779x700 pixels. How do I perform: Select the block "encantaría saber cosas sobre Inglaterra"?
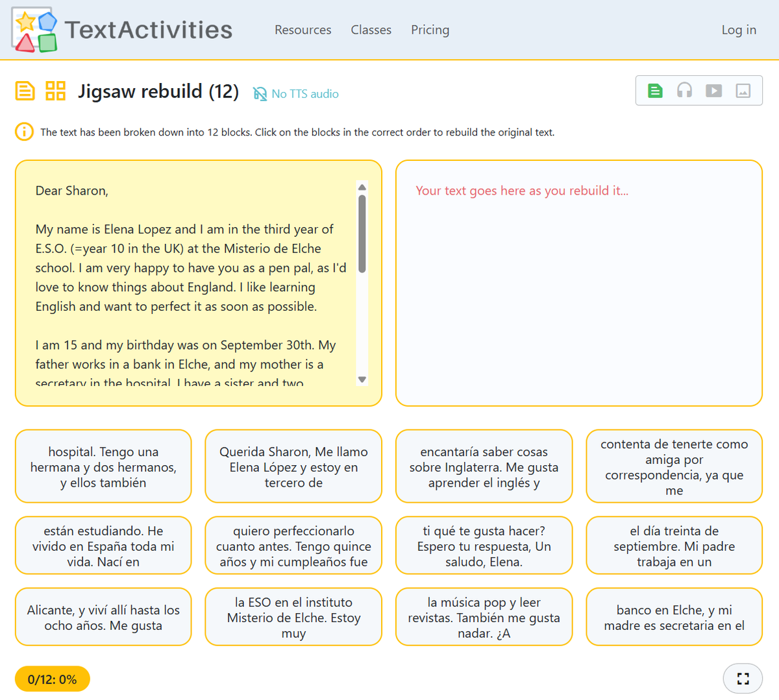tap(484, 466)
